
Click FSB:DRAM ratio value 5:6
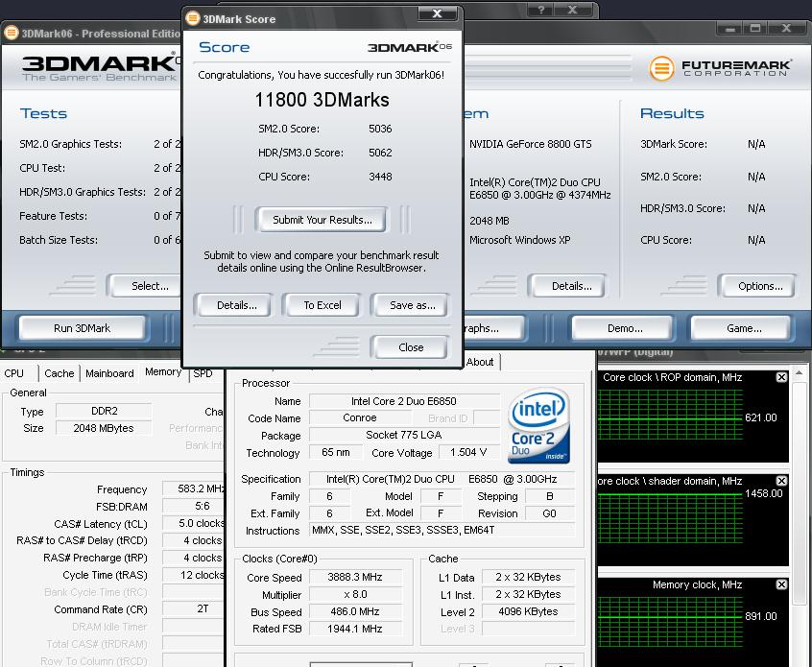pos(194,506)
